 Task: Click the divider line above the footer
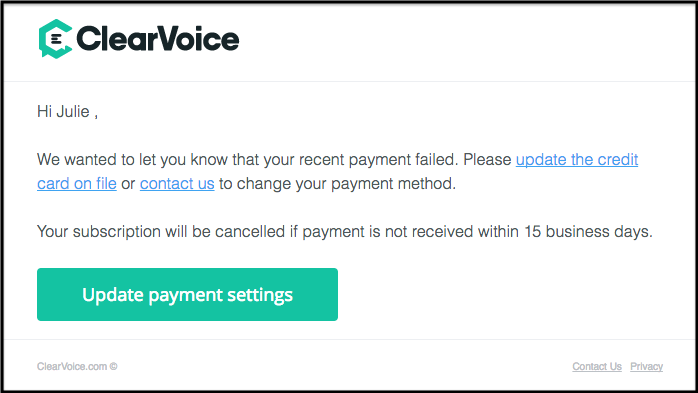click(x=349, y=340)
